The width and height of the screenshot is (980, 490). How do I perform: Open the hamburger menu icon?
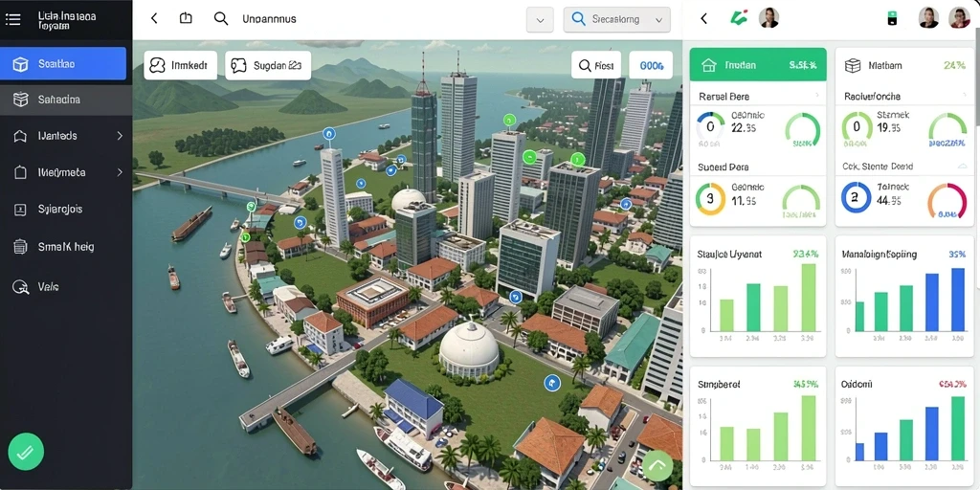click(x=13, y=19)
